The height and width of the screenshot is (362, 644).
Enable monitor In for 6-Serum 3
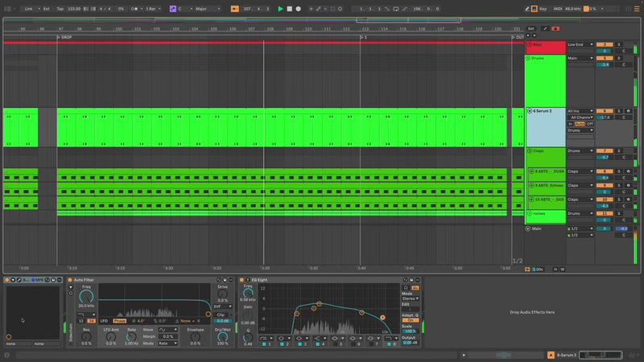(571, 124)
